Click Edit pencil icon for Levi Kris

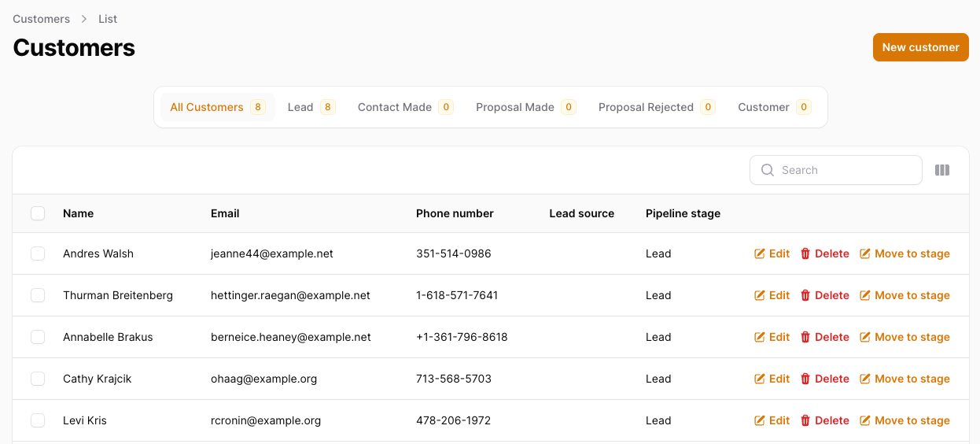(x=760, y=420)
